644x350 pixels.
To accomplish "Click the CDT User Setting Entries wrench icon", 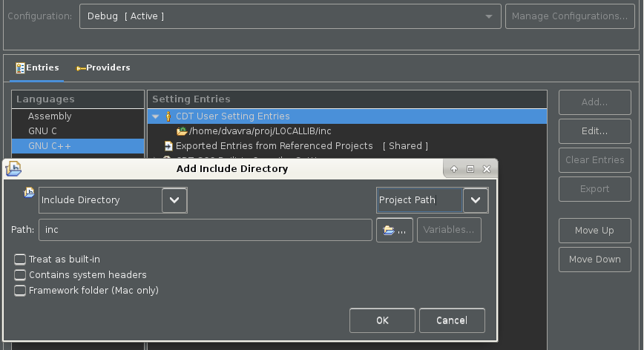I will 168,116.
